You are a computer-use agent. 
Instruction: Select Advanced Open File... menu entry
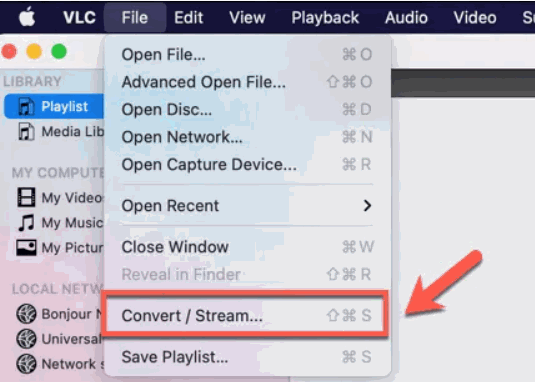248,82
